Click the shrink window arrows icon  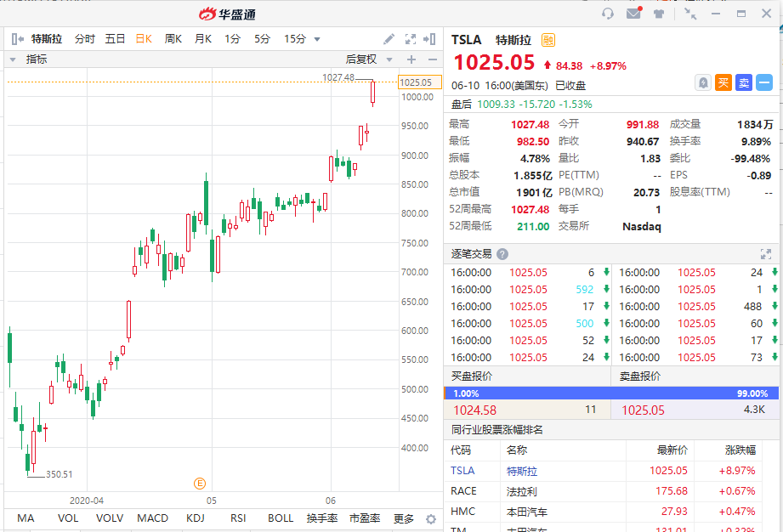click(690, 14)
